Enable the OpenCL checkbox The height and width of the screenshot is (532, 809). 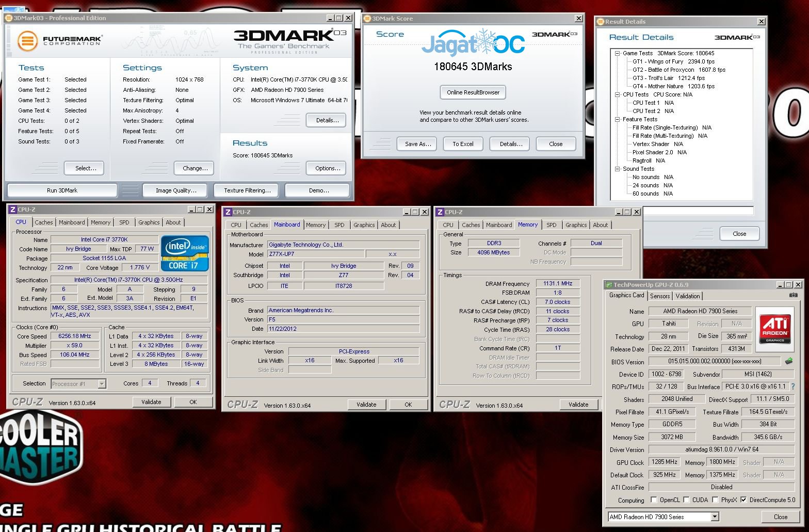click(654, 499)
